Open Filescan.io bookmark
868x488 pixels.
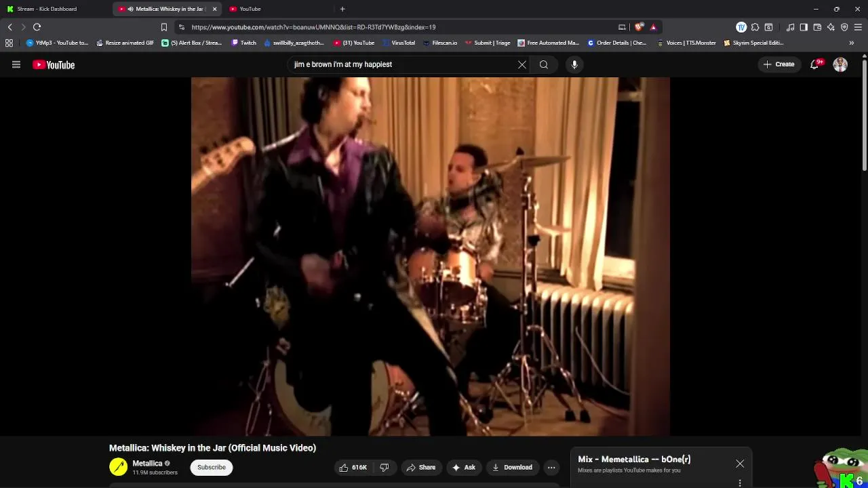pos(440,43)
